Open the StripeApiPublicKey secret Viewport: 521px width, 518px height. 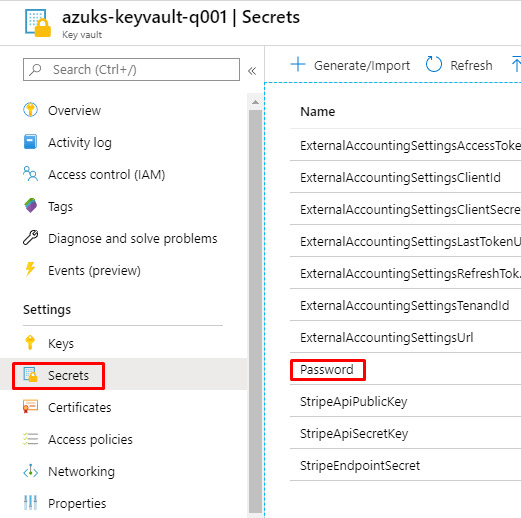pos(354,402)
